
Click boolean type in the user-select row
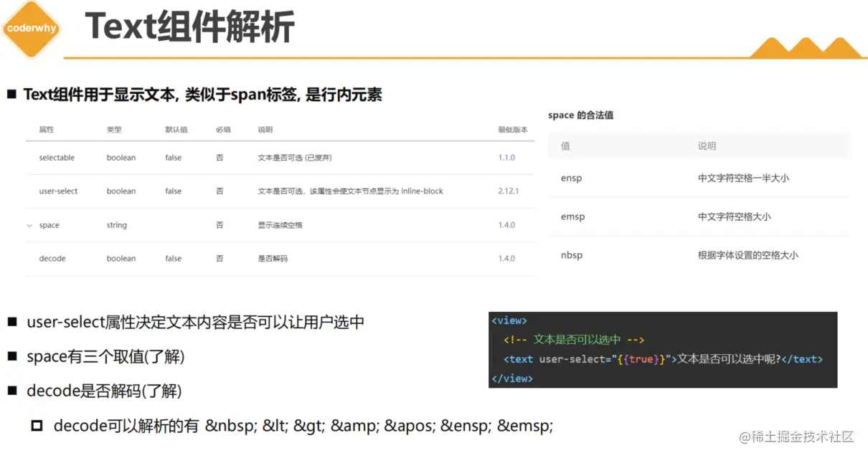coord(121,191)
